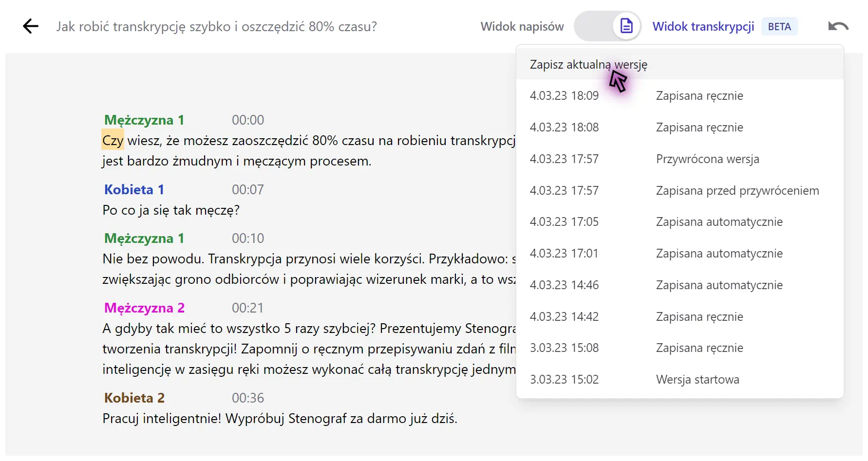This screenshot has height=461, width=868.
Task: Select the Zapisana przed przywróceniem entry
Action: click(680, 191)
